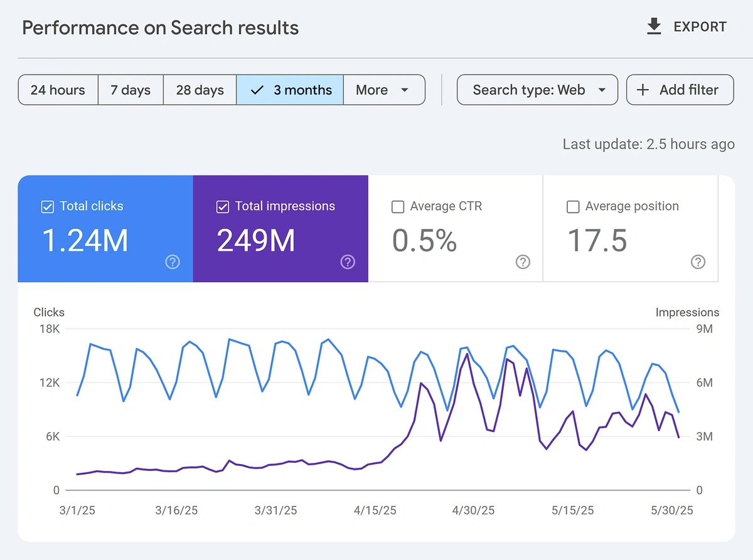
Task: Click the purple impressions peak near 4/30/25
Action: point(467,354)
